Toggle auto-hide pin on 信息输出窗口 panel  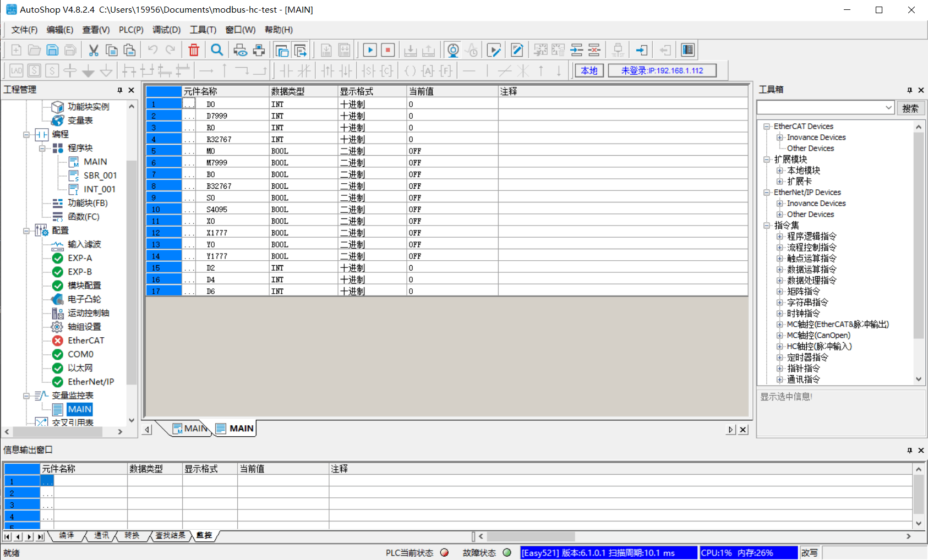click(909, 450)
